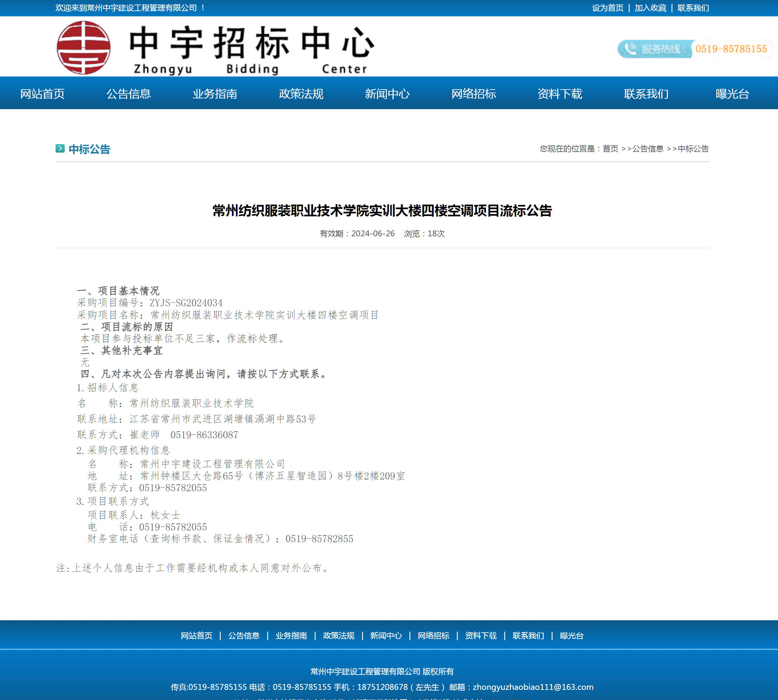The image size is (778, 700).
Task: Open 政策法规 in the main navigation
Action: tap(301, 93)
